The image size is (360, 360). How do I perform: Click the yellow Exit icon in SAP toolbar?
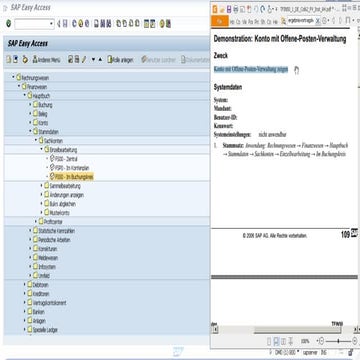point(81,24)
